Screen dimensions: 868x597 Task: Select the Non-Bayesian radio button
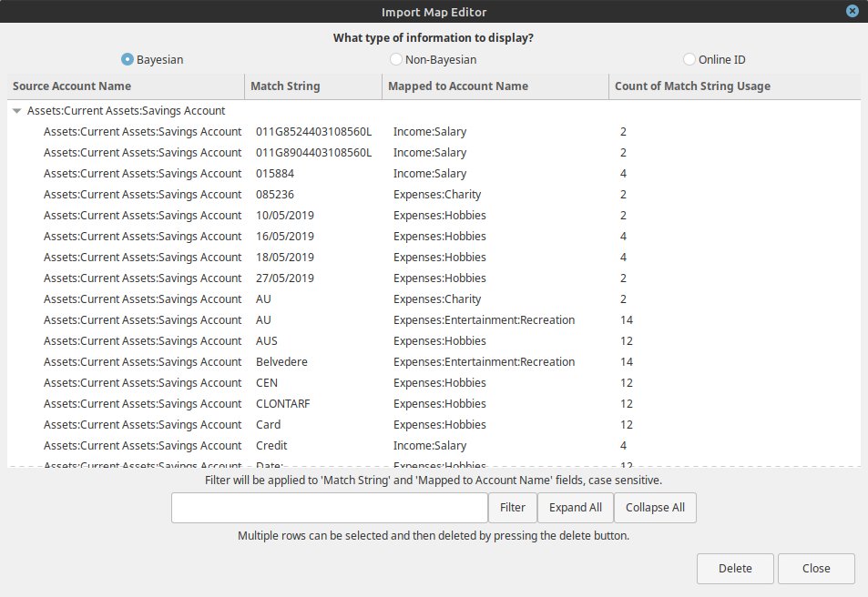395,59
